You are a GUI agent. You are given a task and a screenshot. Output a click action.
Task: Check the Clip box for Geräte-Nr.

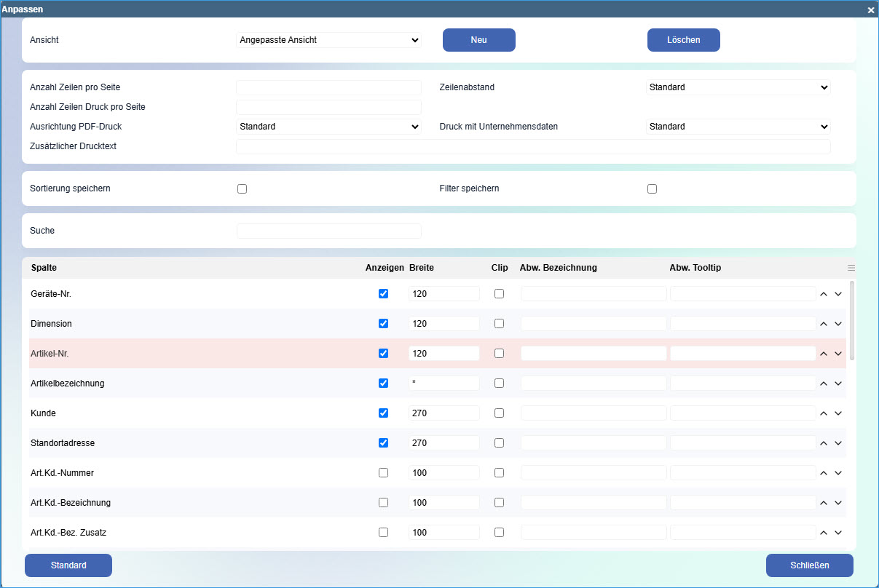pyautogui.click(x=499, y=293)
